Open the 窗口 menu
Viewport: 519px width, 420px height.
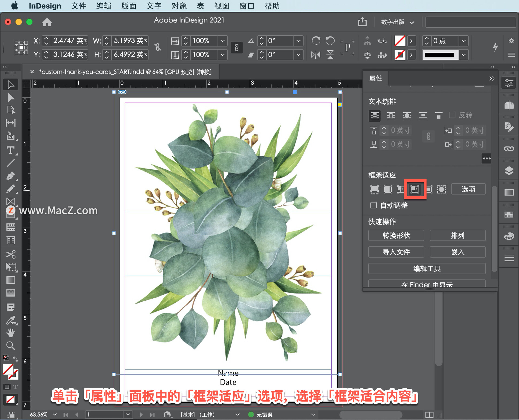click(x=247, y=6)
